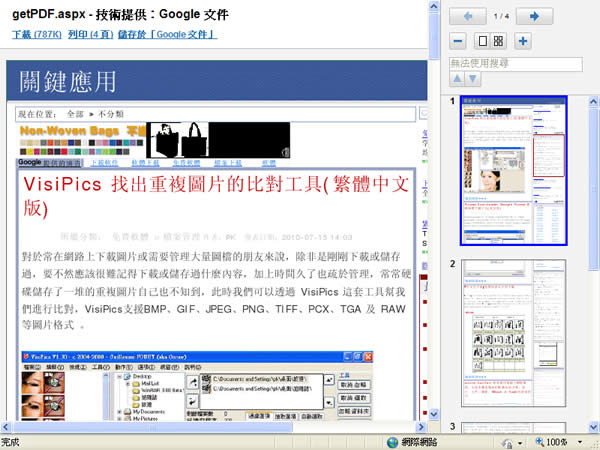600x450 pixels.
Task: Click the 完成 status text
Action: coord(10,443)
